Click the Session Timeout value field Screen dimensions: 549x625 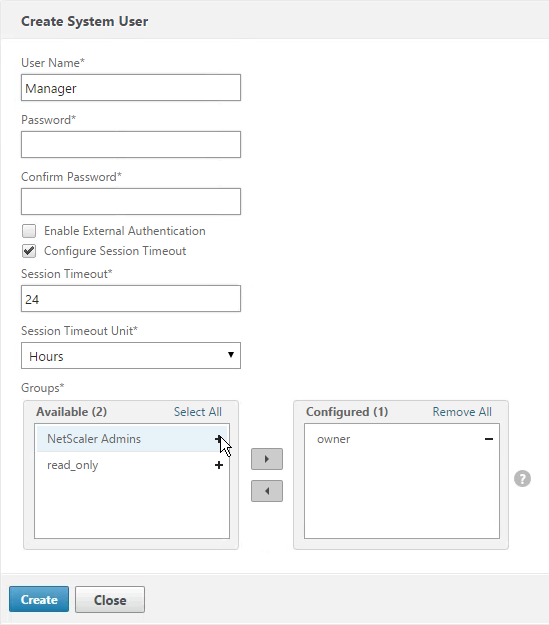coord(131,299)
